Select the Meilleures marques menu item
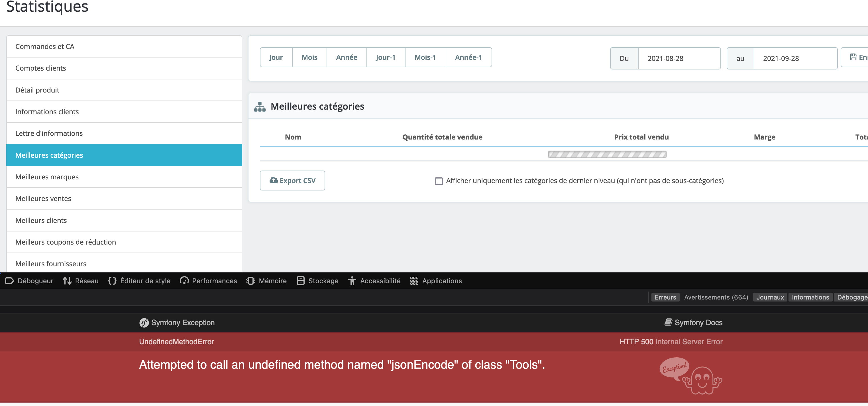Viewport: 868px width, 406px height. pos(47,177)
